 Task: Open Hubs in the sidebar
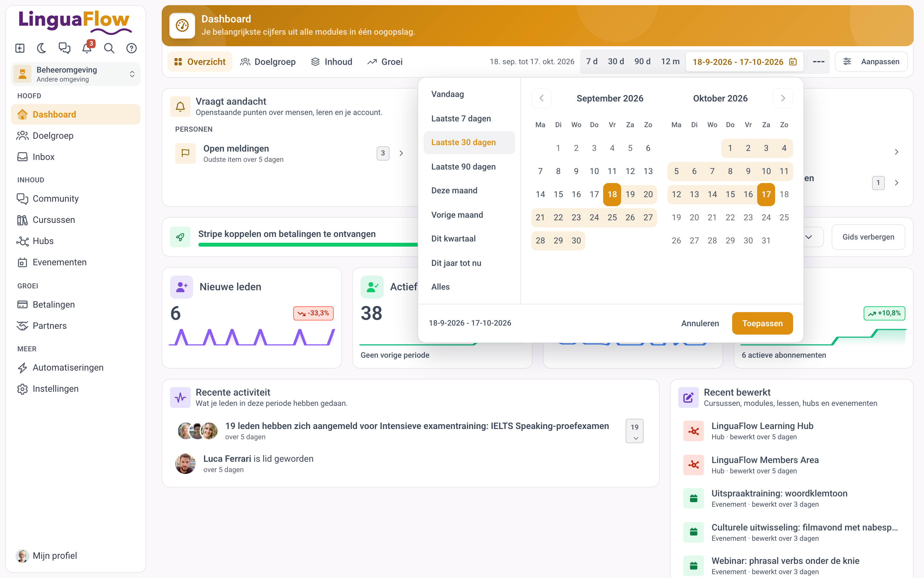(76, 241)
